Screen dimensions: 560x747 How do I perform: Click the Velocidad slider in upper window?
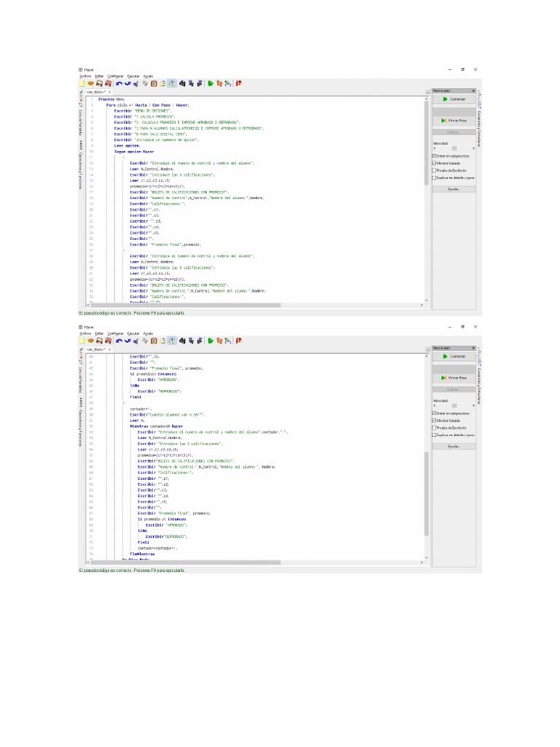(x=453, y=148)
